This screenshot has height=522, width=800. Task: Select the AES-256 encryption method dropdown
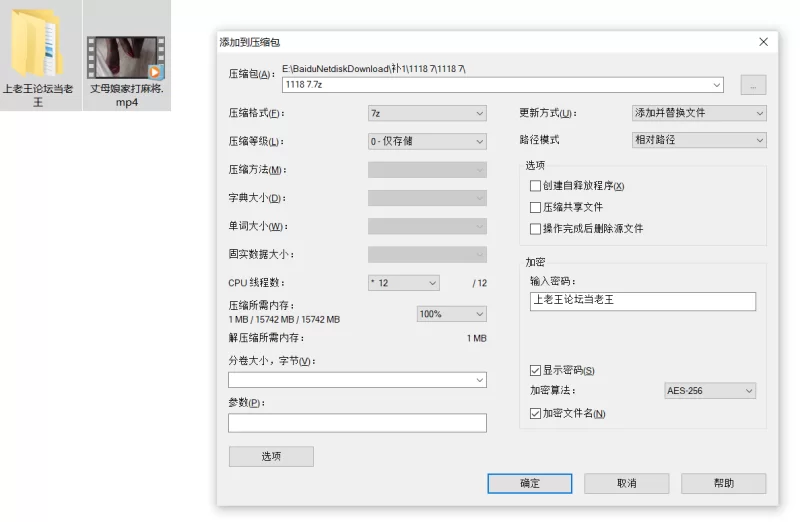709,391
